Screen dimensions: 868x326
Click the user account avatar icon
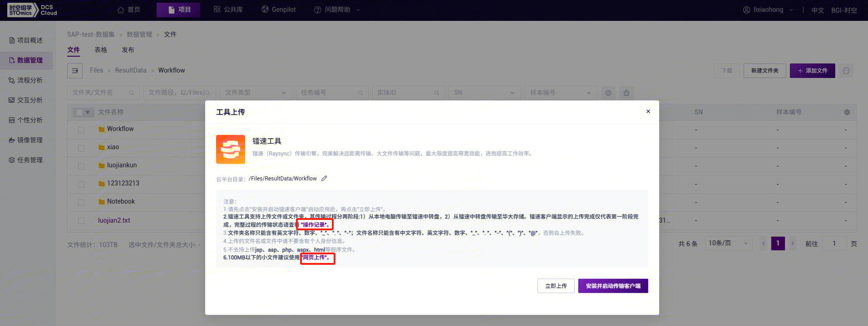point(746,10)
